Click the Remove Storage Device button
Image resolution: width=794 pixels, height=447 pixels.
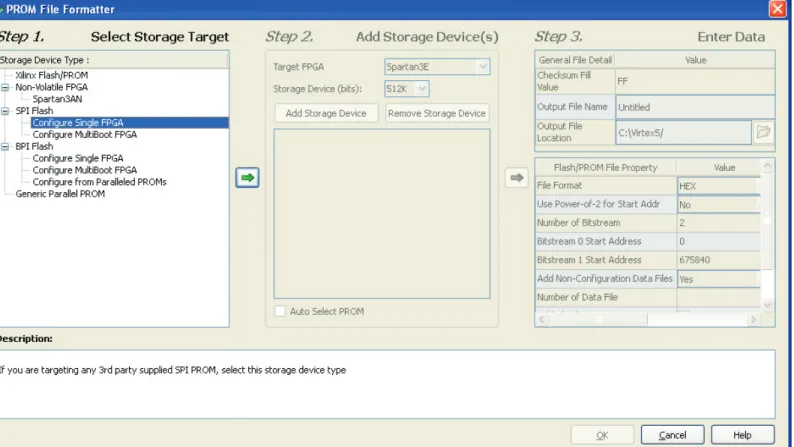pos(436,113)
